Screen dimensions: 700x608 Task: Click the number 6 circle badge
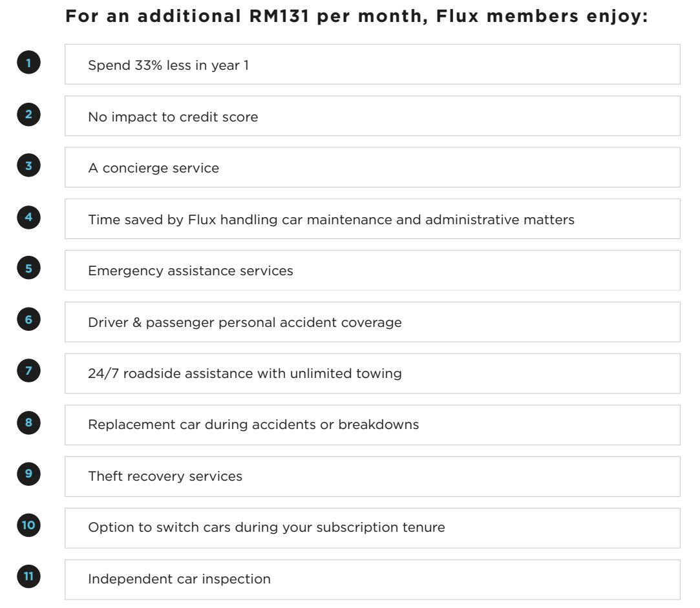point(28,319)
